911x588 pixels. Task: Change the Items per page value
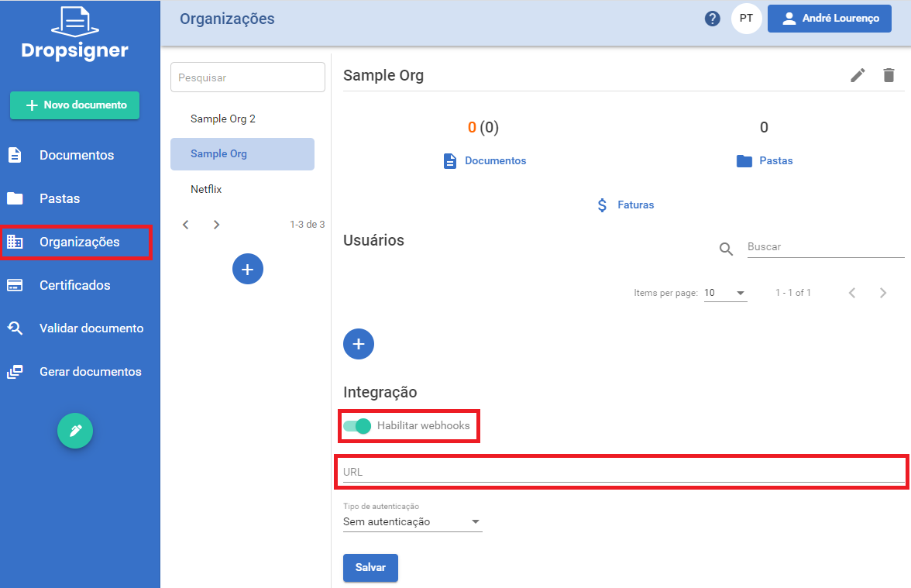click(x=725, y=293)
